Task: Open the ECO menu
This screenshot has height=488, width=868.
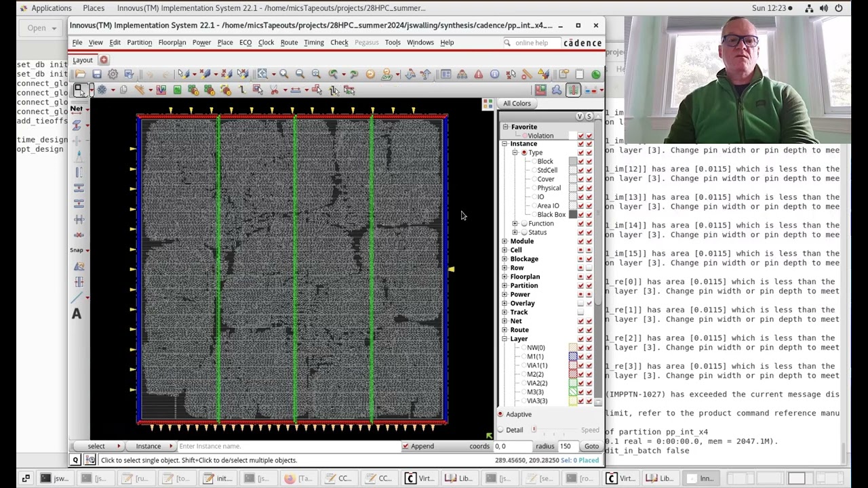Action: click(245, 42)
